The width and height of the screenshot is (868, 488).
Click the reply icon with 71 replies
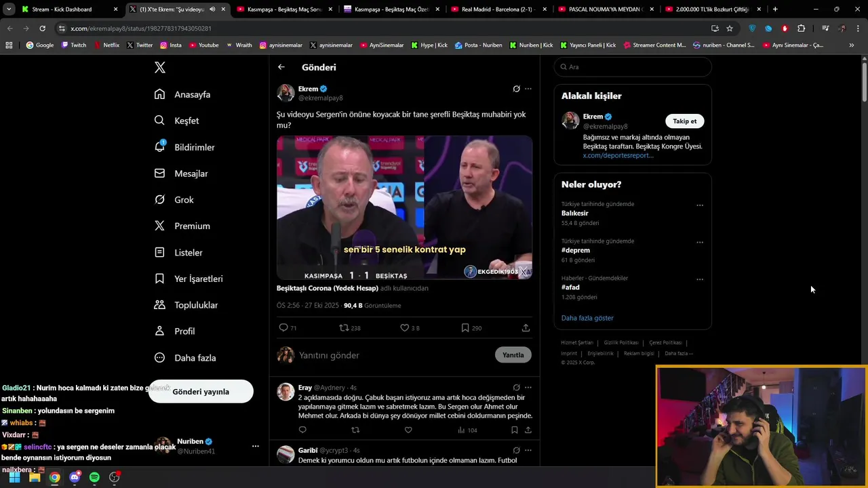point(288,327)
